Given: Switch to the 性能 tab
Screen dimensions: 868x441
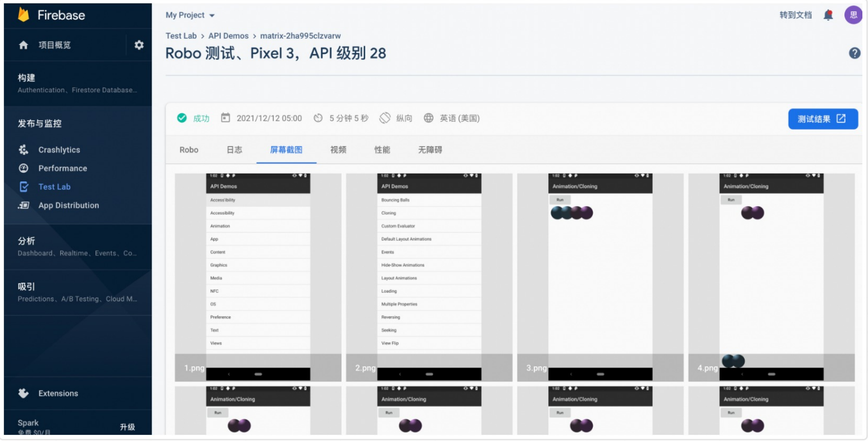Looking at the screenshot, I should 382,149.
